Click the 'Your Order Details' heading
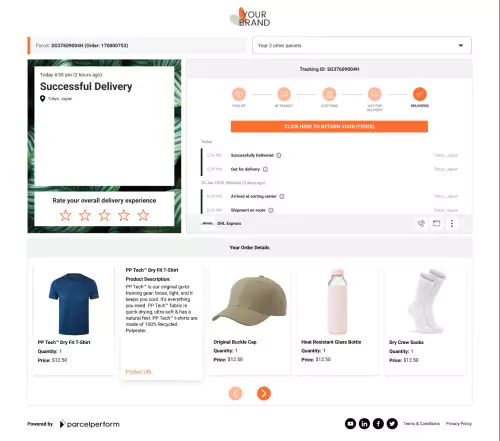The width and height of the screenshot is (500, 441). 250,247
